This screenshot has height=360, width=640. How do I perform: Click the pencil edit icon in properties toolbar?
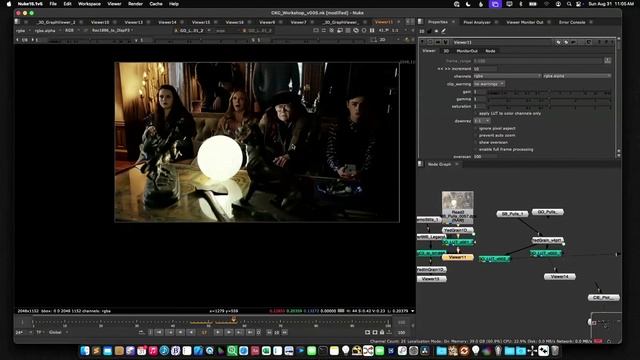pyautogui.click(x=443, y=31)
